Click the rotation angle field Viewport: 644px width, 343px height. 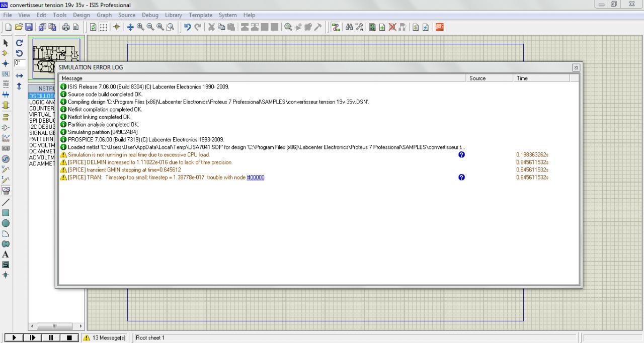[20, 63]
